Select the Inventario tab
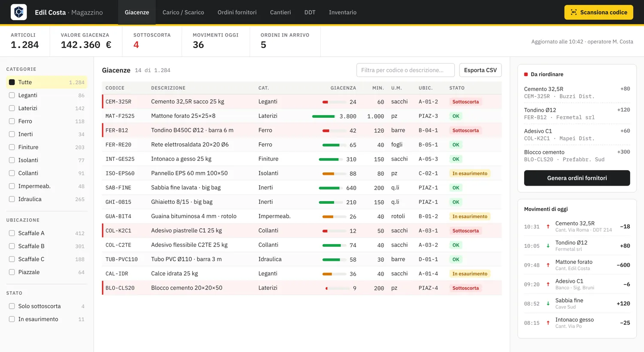The height and width of the screenshot is (352, 644). click(343, 12)
